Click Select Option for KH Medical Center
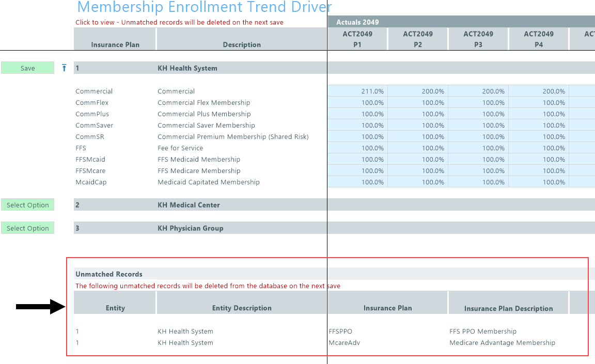The width and height of the screenshot is (595, 364). coord(28,205)
